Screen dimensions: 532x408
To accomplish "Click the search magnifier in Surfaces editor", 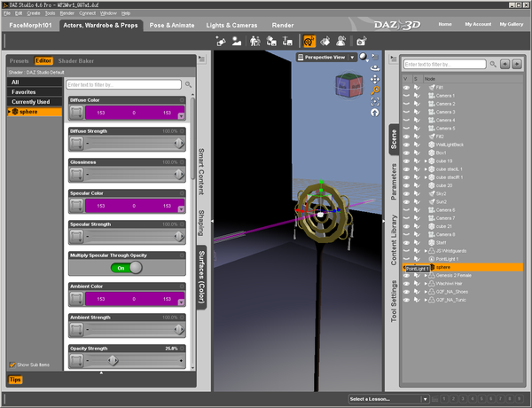I will point(188,84).
